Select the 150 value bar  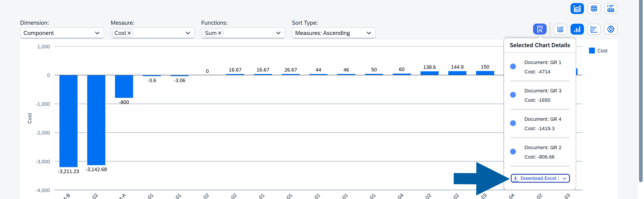tap(485, 73)
